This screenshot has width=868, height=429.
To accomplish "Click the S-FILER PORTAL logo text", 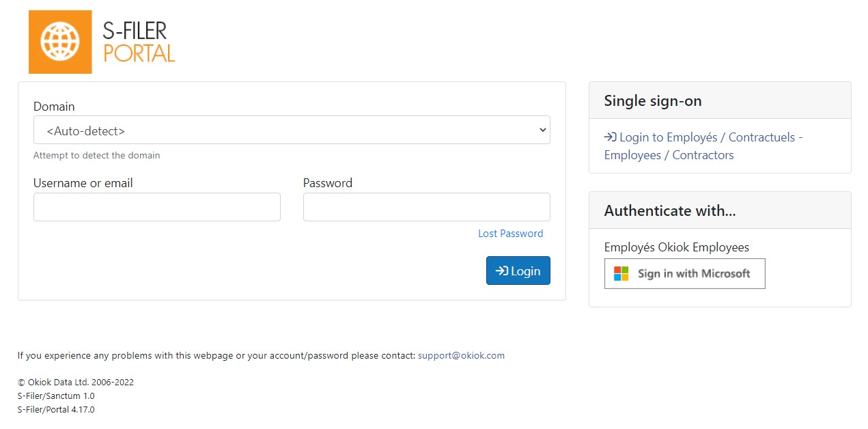I will click(x=139, y=42).
